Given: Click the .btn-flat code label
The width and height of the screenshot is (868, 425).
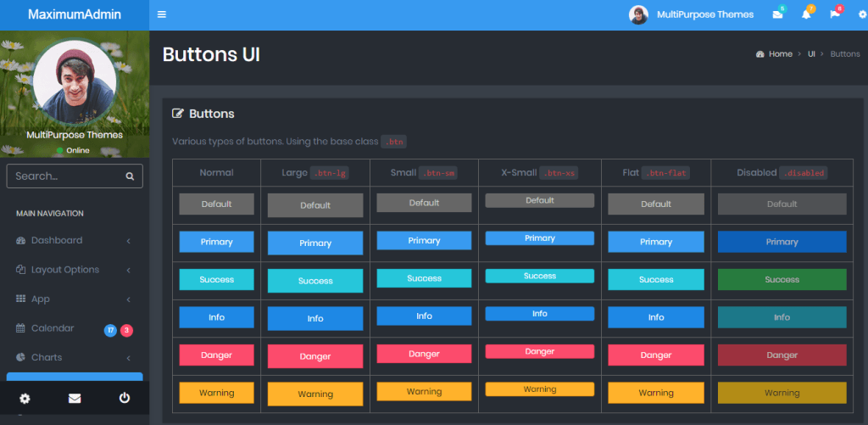Looking at the screenshot, I should [665, 173].
